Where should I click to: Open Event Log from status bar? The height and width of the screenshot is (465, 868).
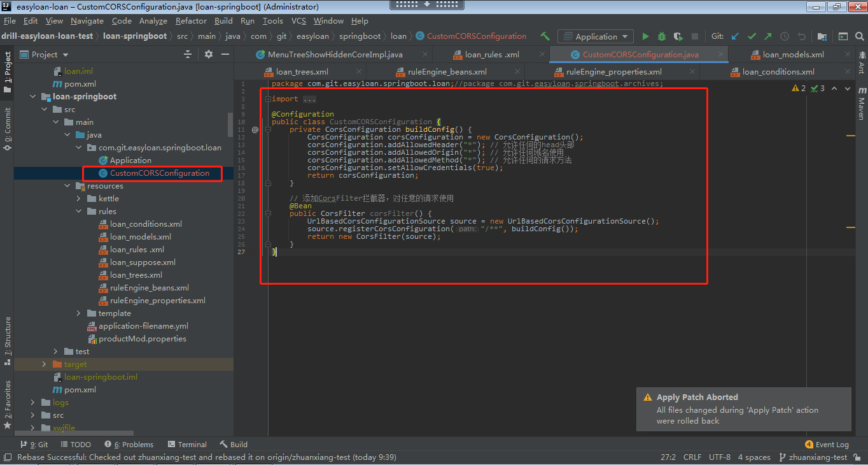point(827,445)
